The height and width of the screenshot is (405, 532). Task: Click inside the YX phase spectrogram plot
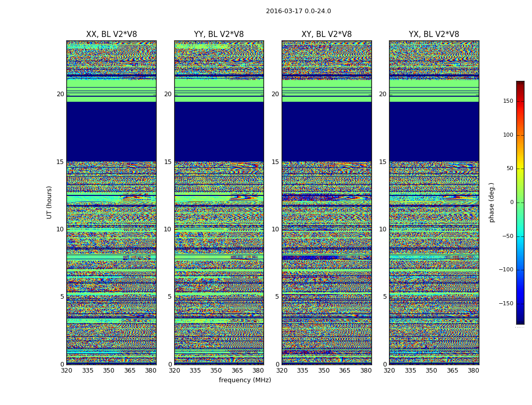coord(434,202)
